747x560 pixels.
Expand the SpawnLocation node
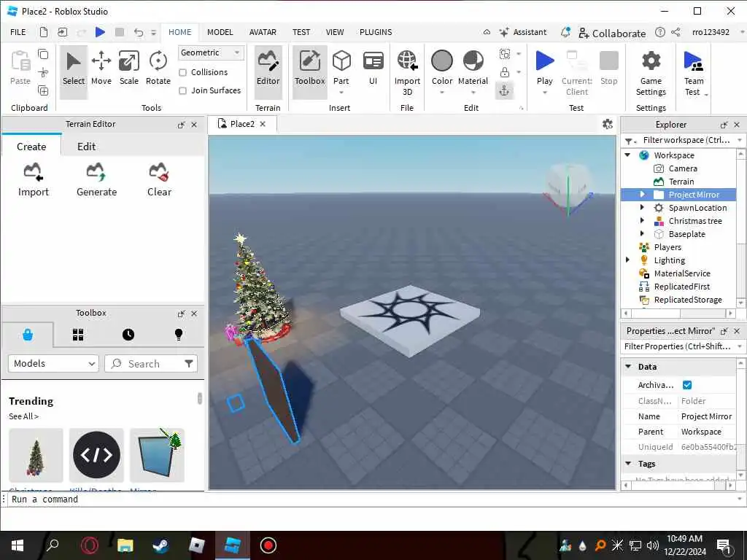[x=642, y=208]
